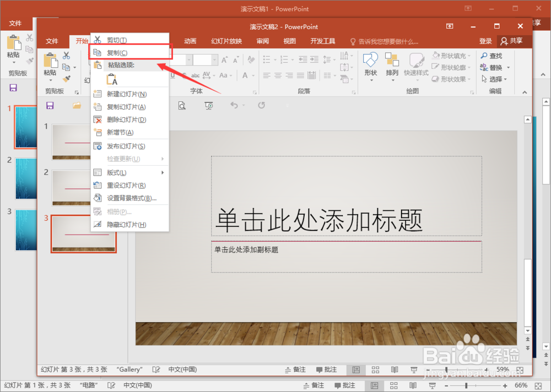
Task: Click the center text alignment icon
Action: click(x=278, y=75)
